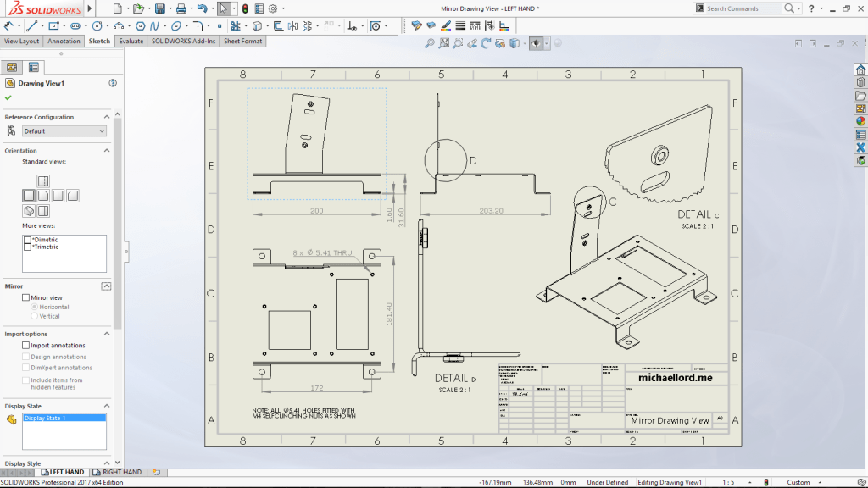The image size is (868, 488).
Task: Expand the SOLIDWORKS menu arrow
Action: 90,8
